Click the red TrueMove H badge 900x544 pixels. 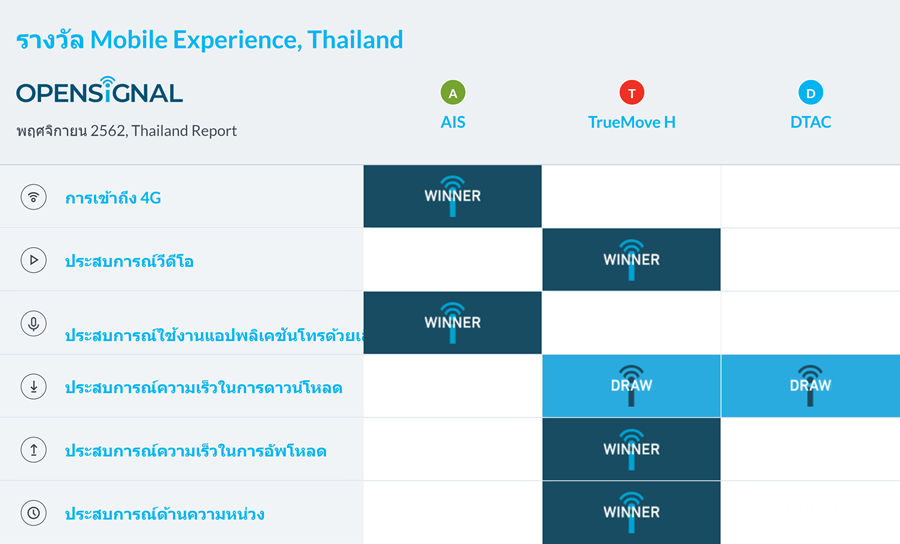[631, 93]
